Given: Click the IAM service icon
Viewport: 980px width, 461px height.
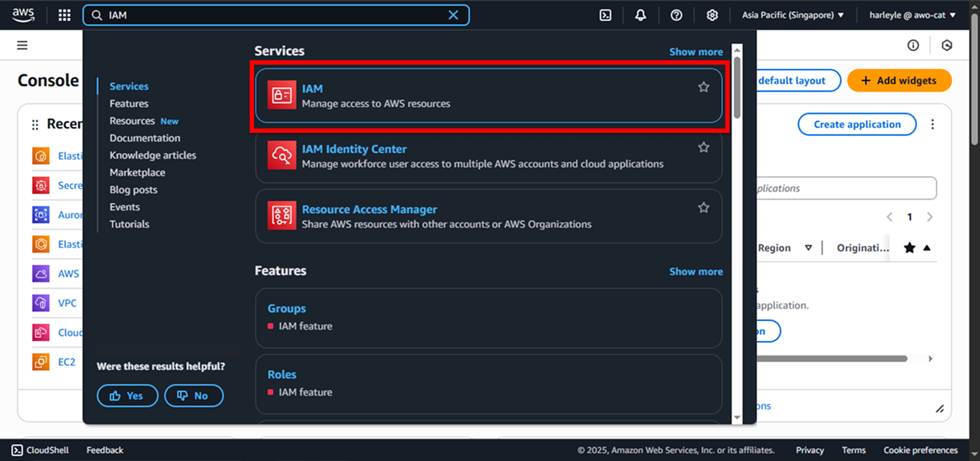Looking at the screenshot, I should 282,95.
